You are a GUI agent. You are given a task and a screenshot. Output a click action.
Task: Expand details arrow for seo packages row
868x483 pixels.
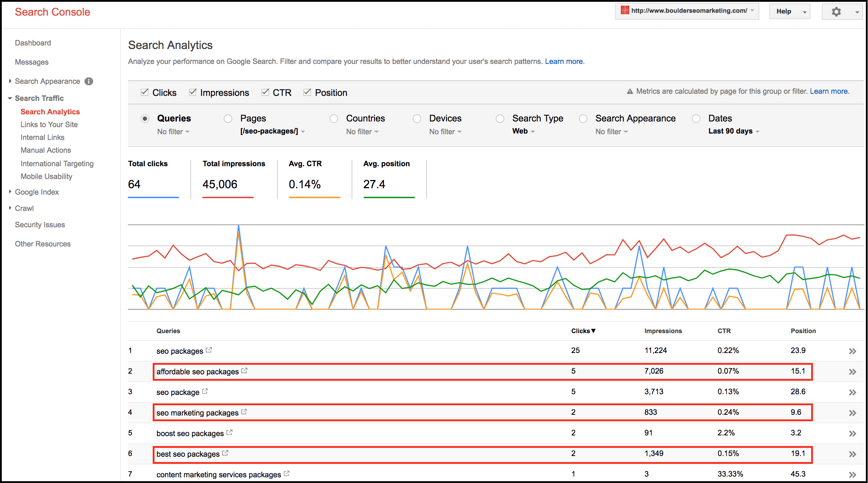click(852, 351)
